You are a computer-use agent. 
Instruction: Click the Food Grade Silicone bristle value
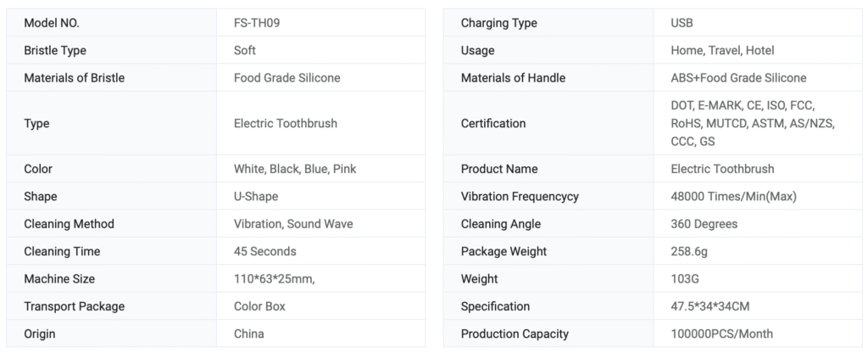287,78
